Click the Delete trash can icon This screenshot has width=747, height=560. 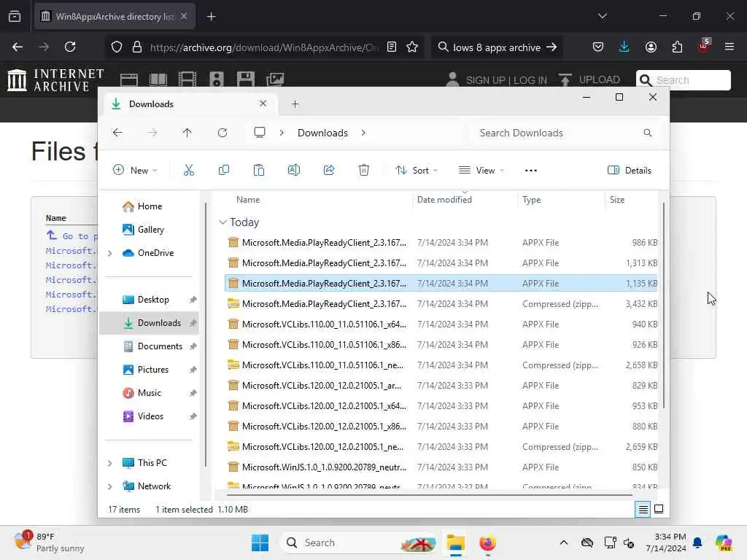tap(364, 170)
